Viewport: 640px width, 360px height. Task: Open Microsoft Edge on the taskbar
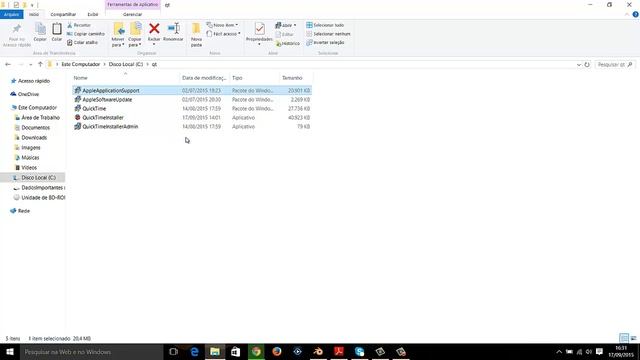pos(194,351)
